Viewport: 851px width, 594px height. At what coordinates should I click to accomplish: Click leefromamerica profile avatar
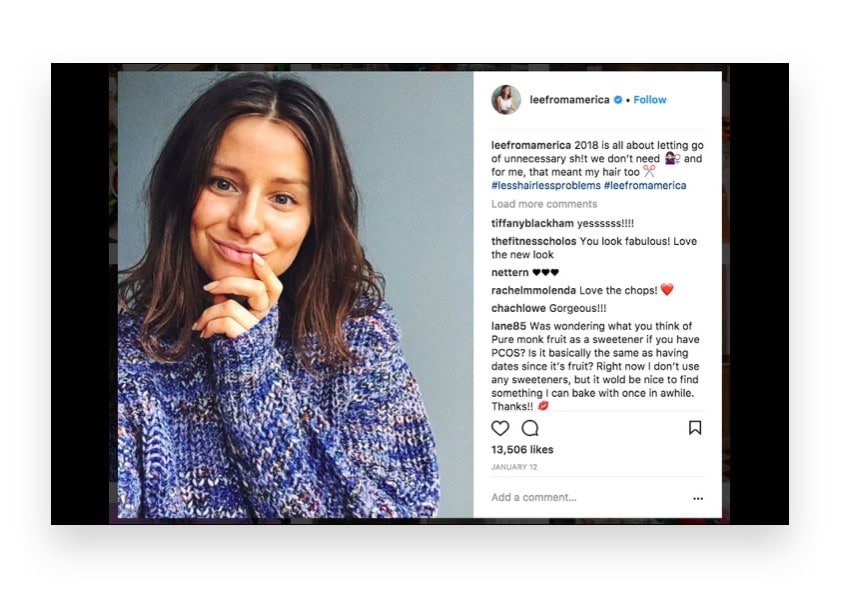[506, 99]
